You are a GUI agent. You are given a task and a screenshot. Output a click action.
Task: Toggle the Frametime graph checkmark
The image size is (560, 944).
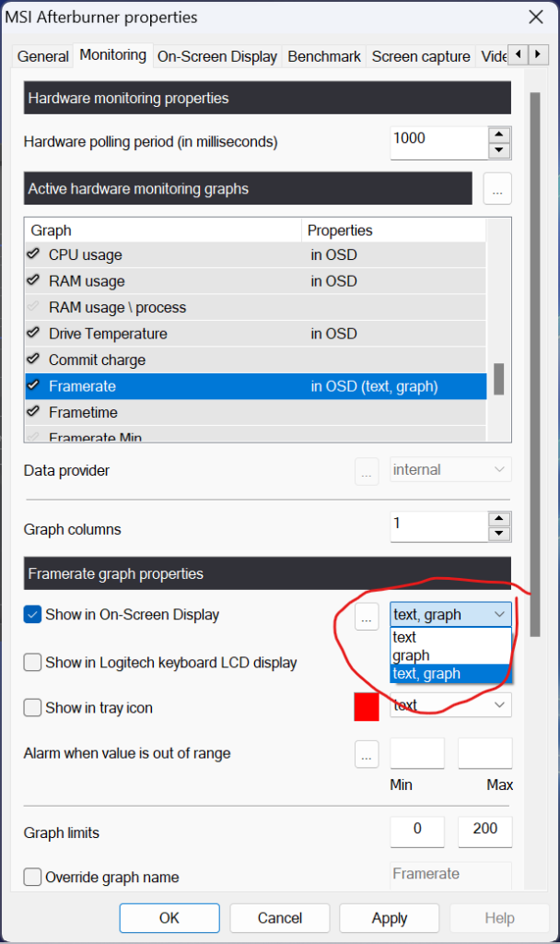(x=33, y=412)
